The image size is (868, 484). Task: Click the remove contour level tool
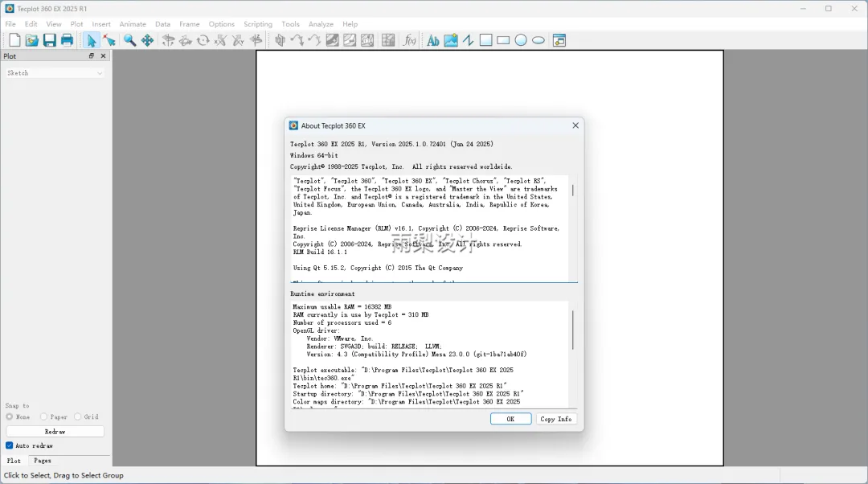click(350, 40)
